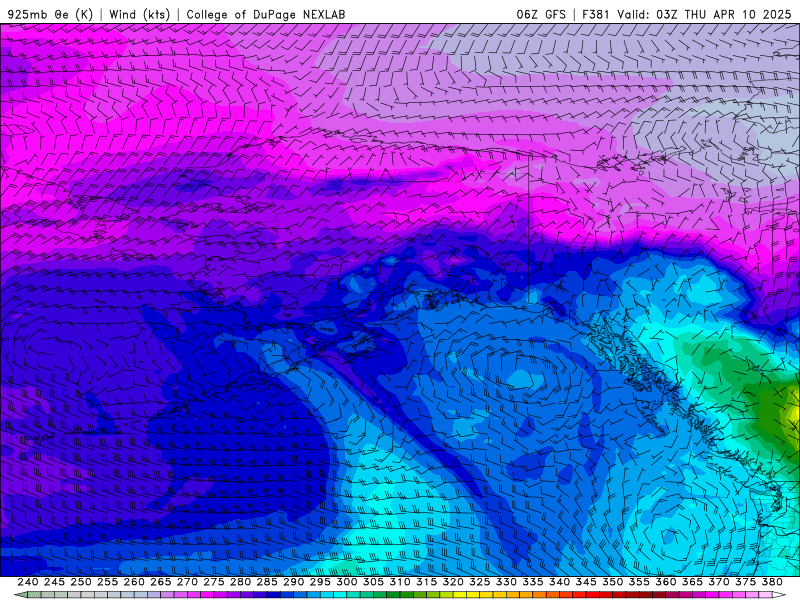Image resolution: width=800 pixels, height=600 pixels.
Task: Click the 240 value on color scale
Action: (28, 582)
